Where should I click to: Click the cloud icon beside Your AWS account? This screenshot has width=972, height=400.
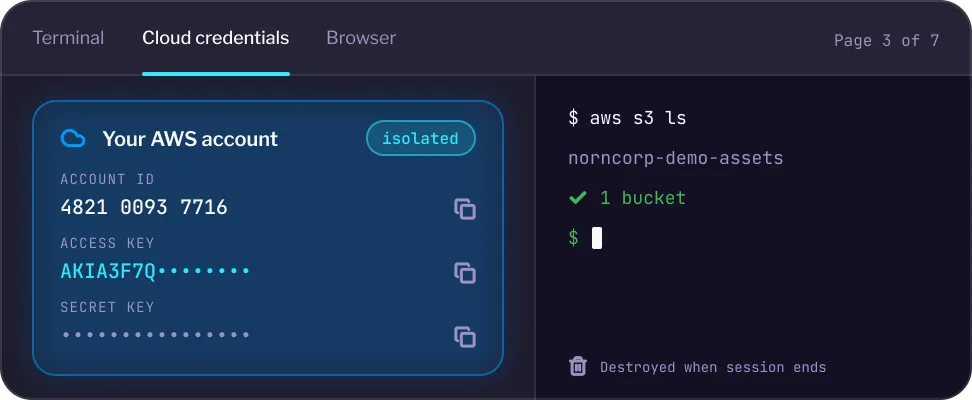point(73,138)
